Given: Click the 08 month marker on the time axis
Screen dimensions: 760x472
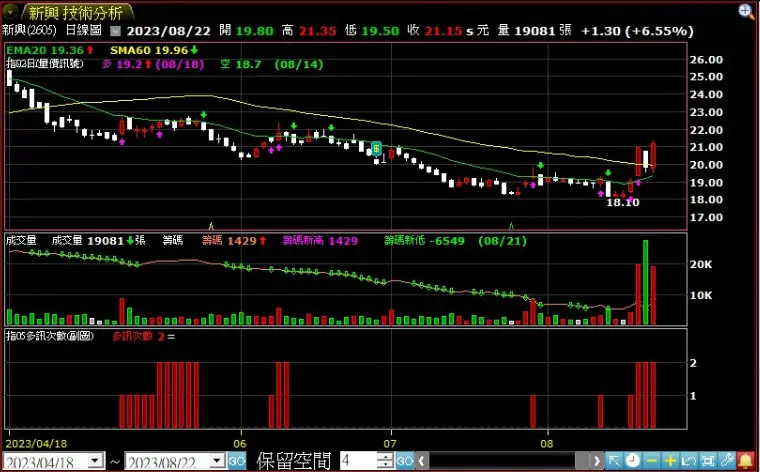Looking at the screenshot, I should pos(547,443).
